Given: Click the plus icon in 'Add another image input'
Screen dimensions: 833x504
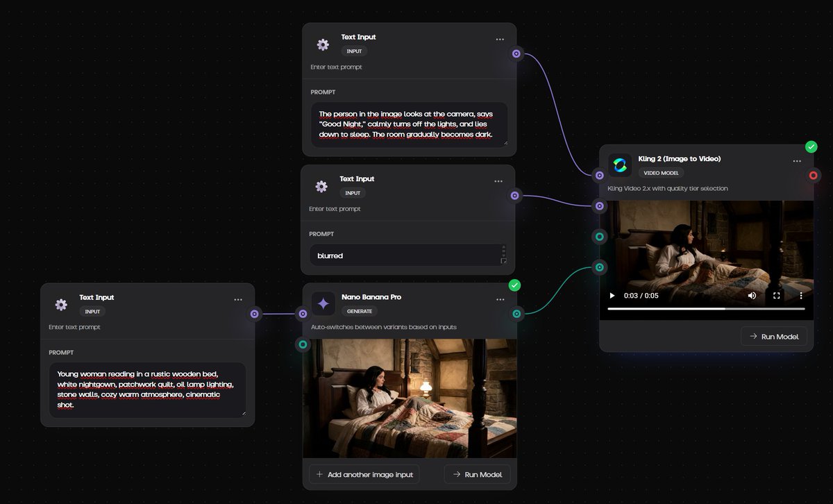Looking at the screenshot, I should tap(319, 475).
